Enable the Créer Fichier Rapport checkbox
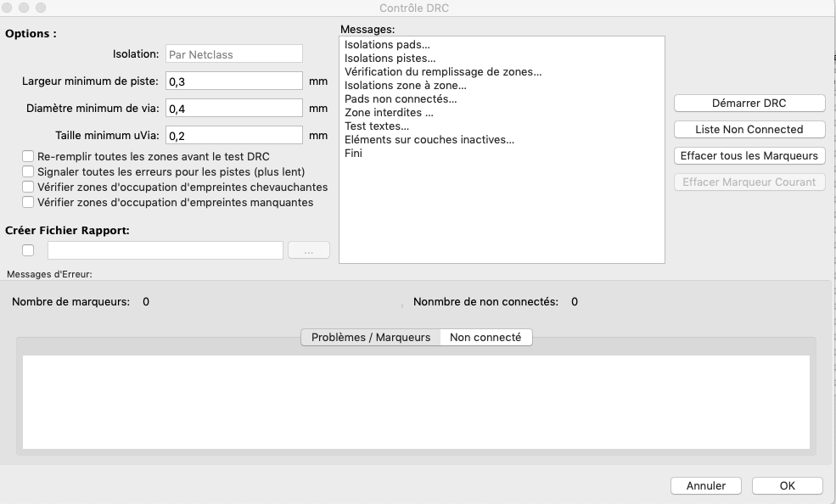This screenshot has width=836, height=504. tap(28, 250)
